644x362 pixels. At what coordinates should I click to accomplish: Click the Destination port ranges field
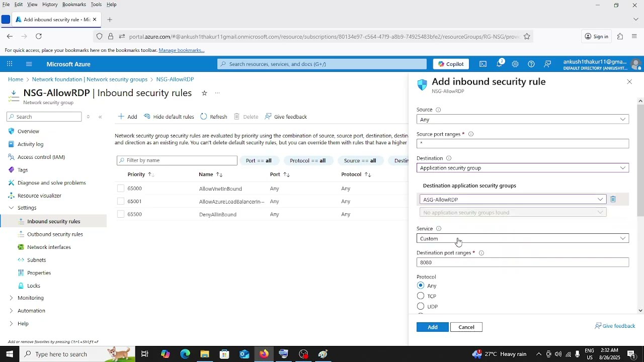tap(523, 262)
